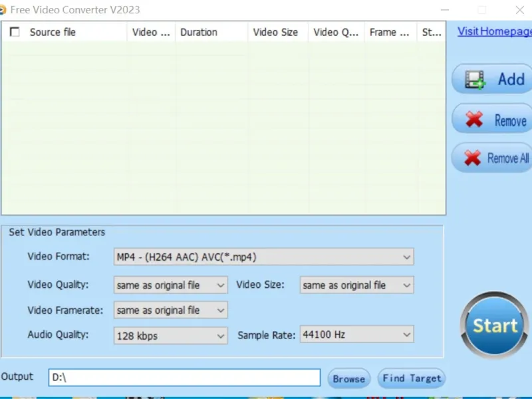
Task: Click the app logo in title bar
Action: 3,10
